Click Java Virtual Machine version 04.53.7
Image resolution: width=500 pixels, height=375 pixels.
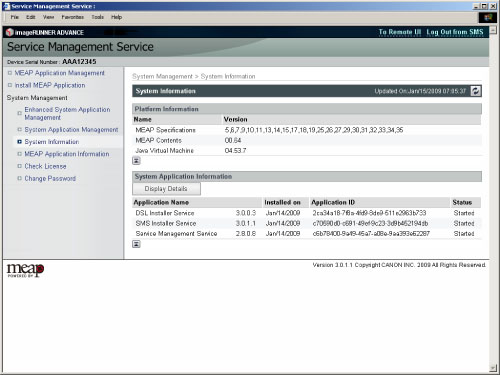tap(235, 151)
